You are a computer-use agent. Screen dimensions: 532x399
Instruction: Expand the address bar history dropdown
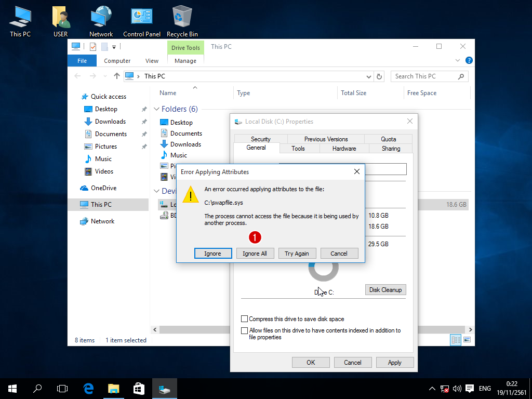369,76
